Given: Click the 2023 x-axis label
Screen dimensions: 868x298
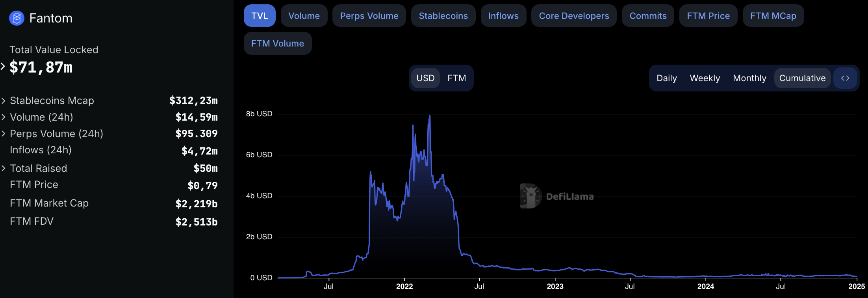Looking at the screenshot, I should pos(555,287).
